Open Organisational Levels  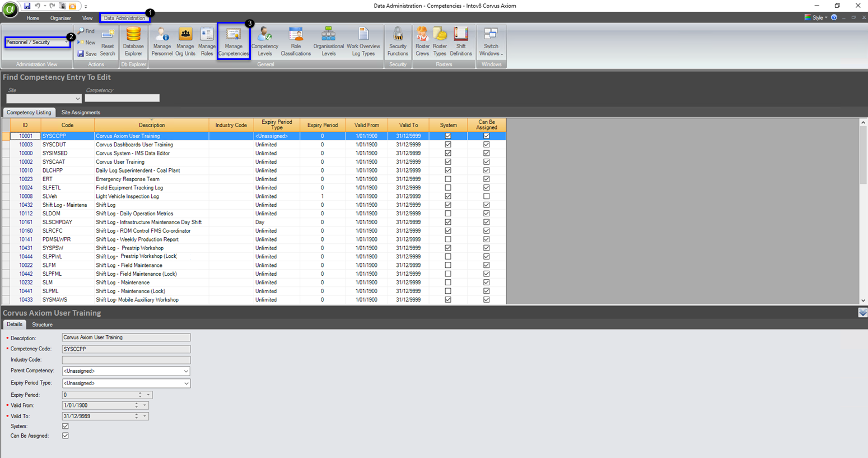[329, 42]
